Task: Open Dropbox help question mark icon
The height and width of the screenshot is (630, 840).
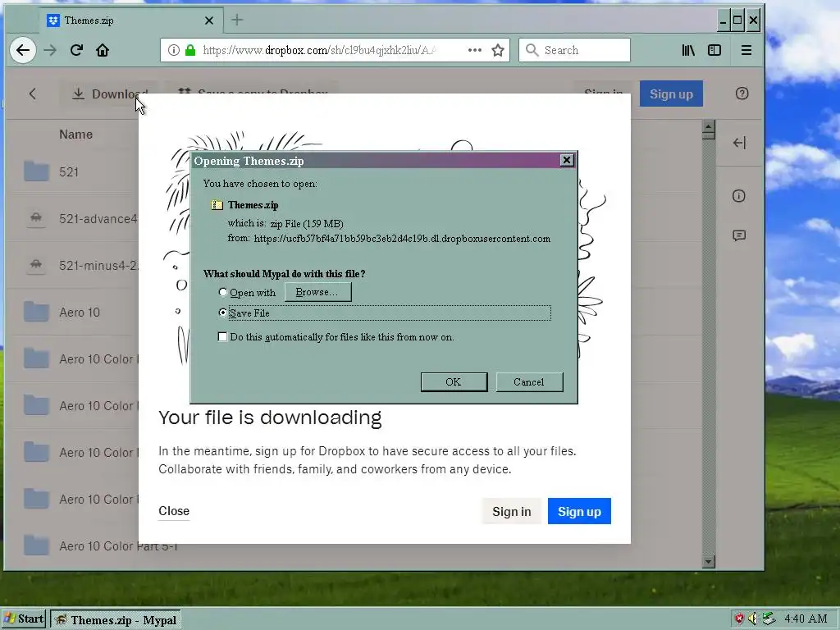Action: point(742,94)
